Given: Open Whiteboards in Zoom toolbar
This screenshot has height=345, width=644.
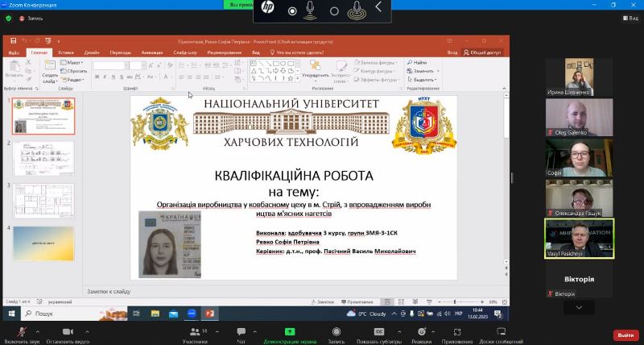Looking at the screenshot, I should click(501, 334).
